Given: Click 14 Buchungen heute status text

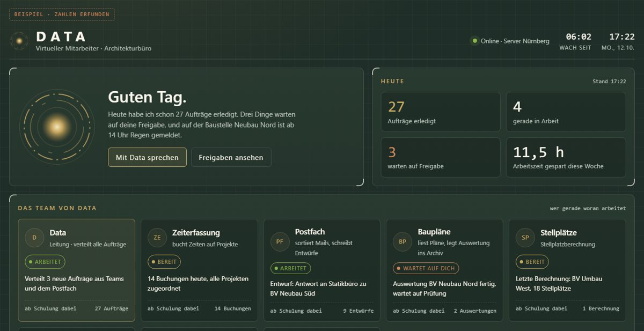Looking at the screenshot, I should [198, 283].
